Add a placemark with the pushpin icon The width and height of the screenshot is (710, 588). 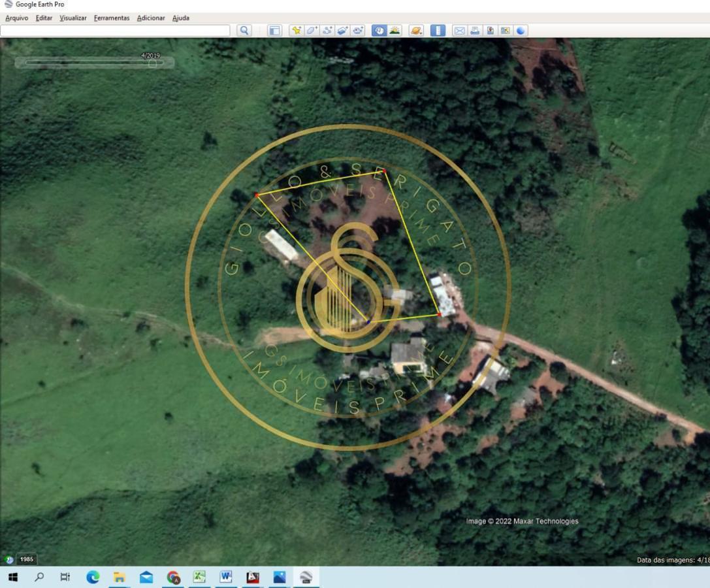coord(297,30)
